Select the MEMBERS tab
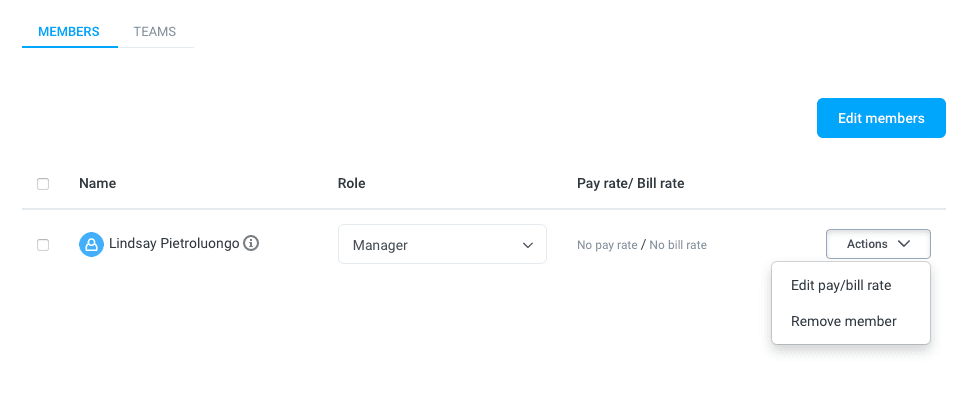 tap(69, 31)
